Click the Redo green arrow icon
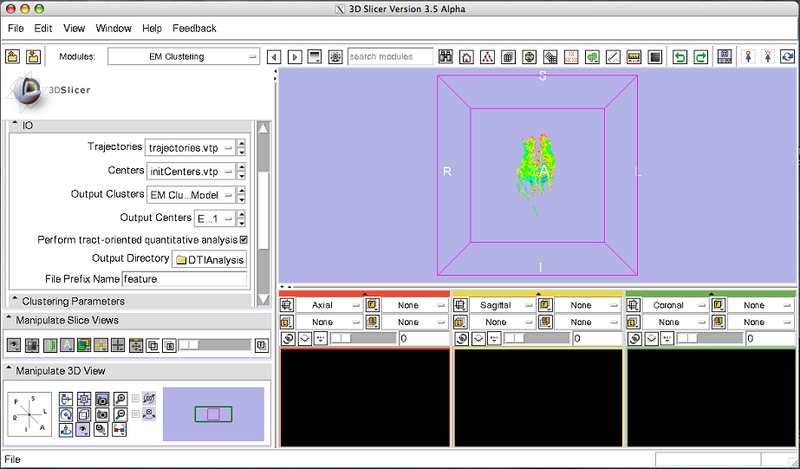 pyautogui.click(x=700, y=57)
